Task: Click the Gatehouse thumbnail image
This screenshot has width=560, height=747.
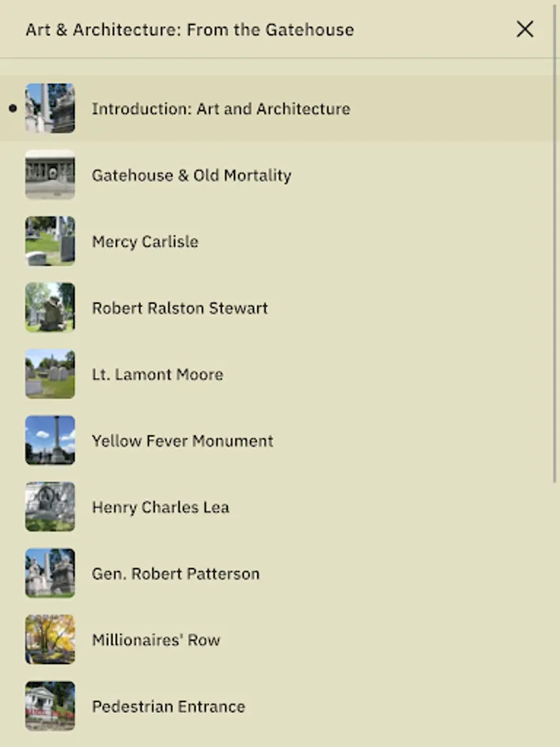Action: pos(50,175)
